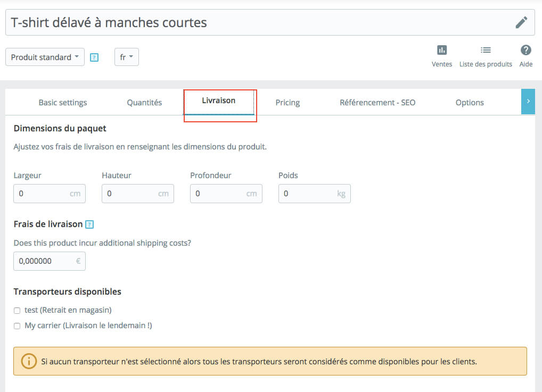Viewport: 542px width, 392px height.
Task: Check My carrier (Livraison le lendemain) option
Action: pos(17,326)
